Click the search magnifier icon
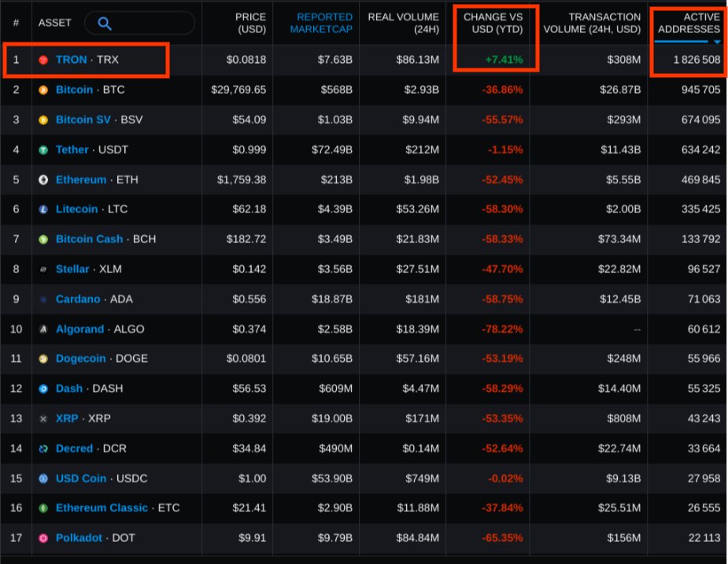The image size is (728, 564). pos(105,24)
